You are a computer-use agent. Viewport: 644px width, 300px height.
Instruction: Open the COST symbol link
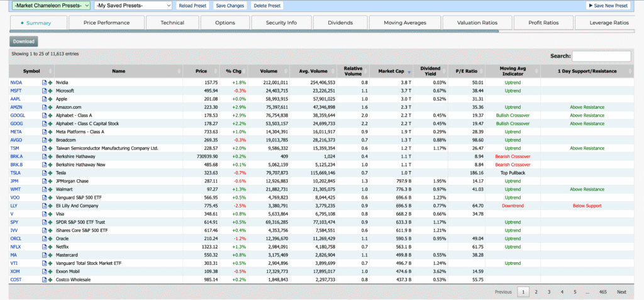pos(16,280)
